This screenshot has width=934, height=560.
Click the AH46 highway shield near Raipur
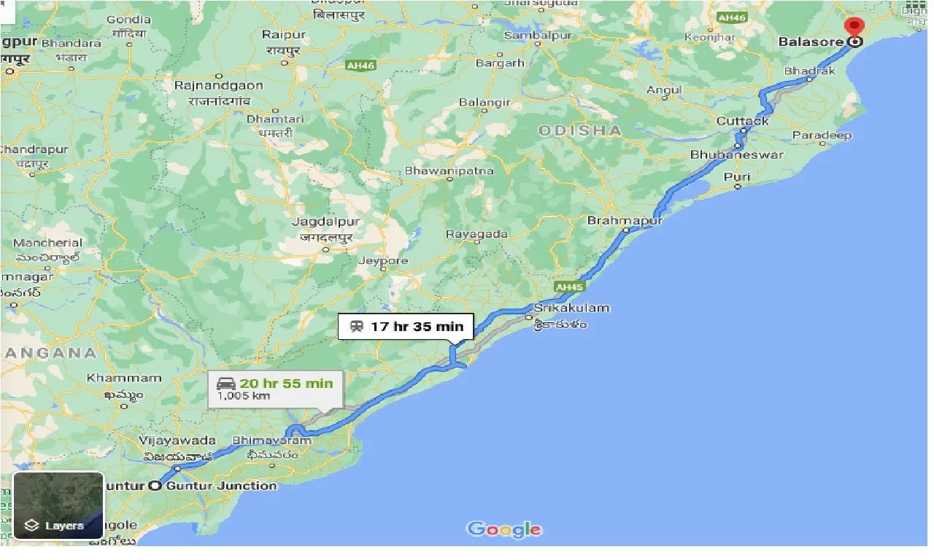(x=360, y=66)
